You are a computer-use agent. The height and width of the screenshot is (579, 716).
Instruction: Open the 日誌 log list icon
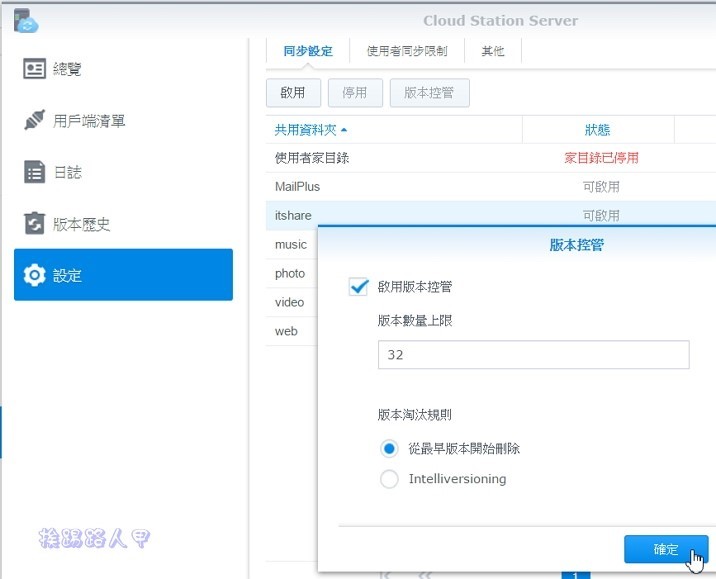click(35, 172)
